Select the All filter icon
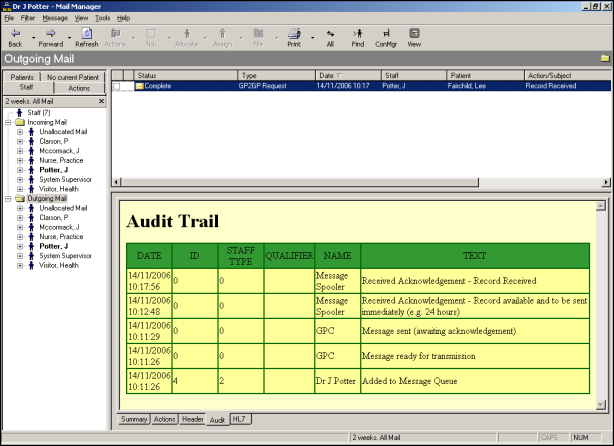The height and width of the screenshot is (446, 614). pos(330,34)
